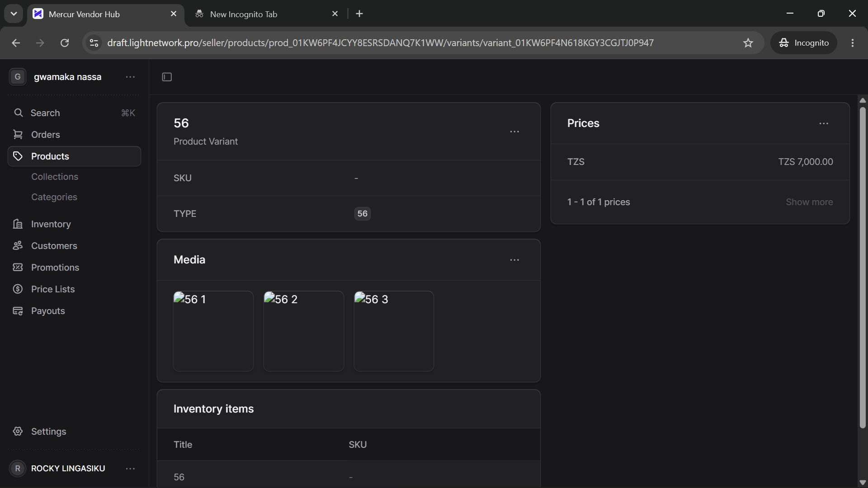The width and height of the screenshot is (868, 488).
Task: Expand the tab search dropdown arrow
Action: tap(14, 14)
